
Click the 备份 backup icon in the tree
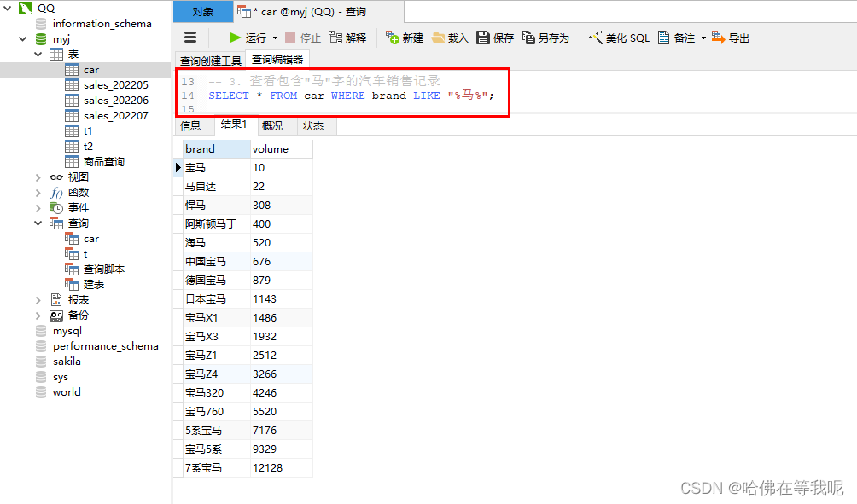point(55,315)
